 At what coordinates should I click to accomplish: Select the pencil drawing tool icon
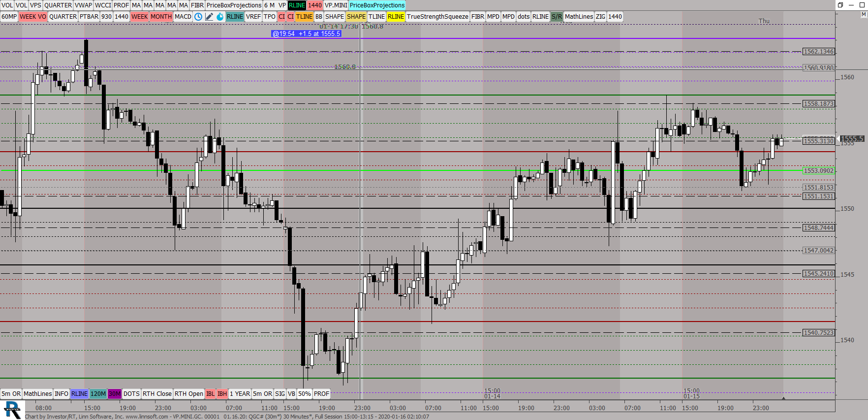(209, 17)
